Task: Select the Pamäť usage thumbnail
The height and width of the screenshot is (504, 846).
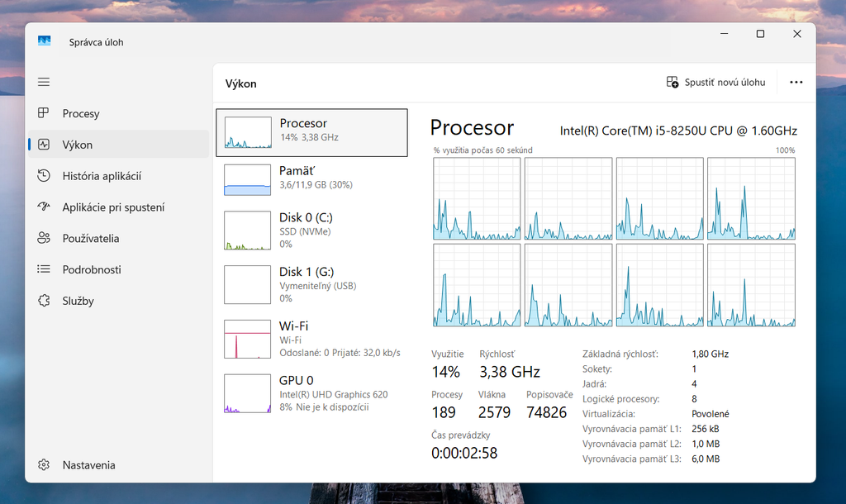Action: pyautogui.click(x=247, y=179)
